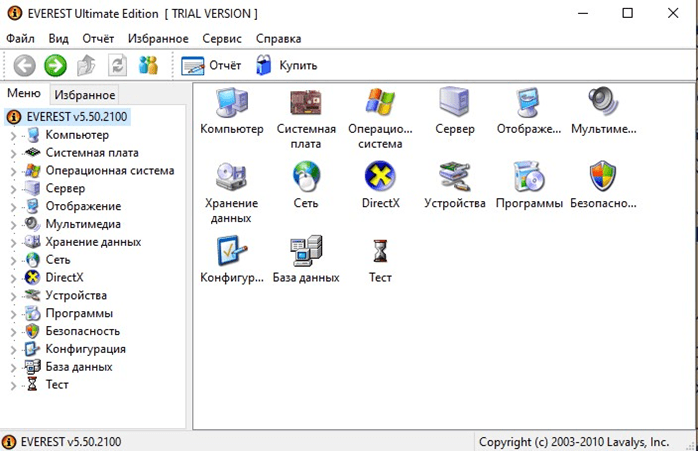Expand the Сервер tree node
699x452 pixels.
(13, 189)
